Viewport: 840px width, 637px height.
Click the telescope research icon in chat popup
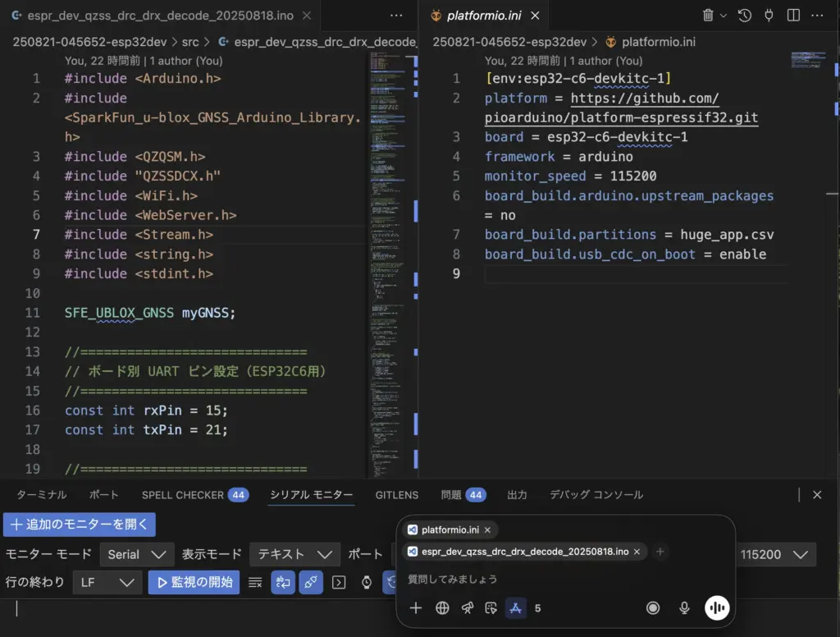[x=467, y=607]
